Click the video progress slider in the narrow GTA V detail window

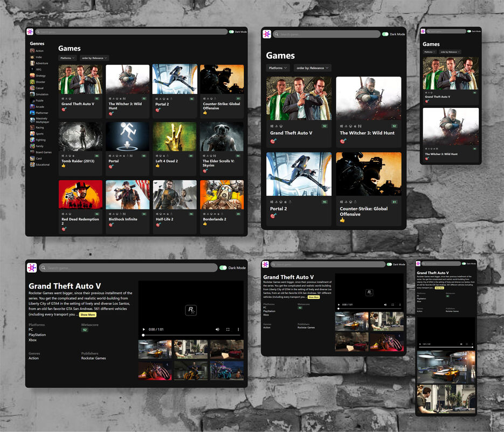(446, 347)
